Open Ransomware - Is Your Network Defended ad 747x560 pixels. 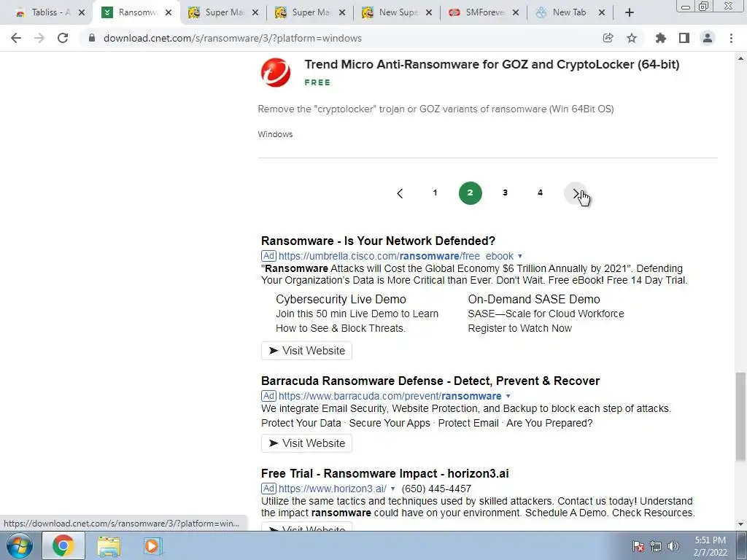pyautogui.click(x=379, y=241)
